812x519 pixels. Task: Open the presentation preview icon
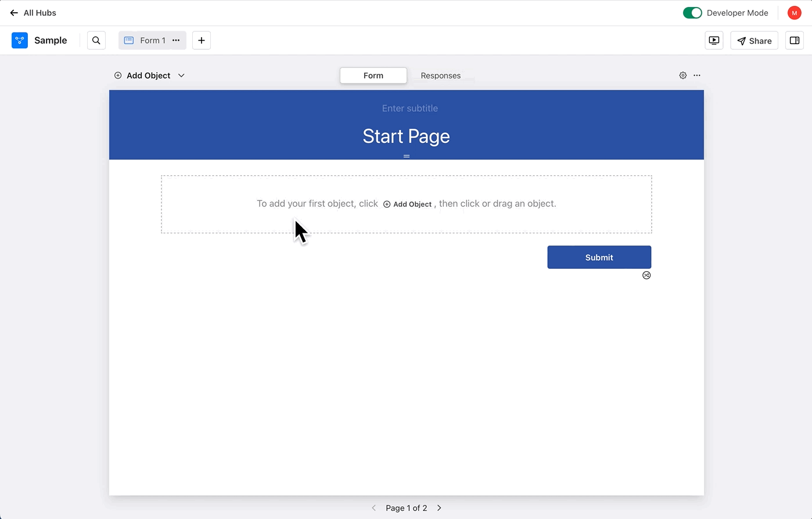(714, 40)
